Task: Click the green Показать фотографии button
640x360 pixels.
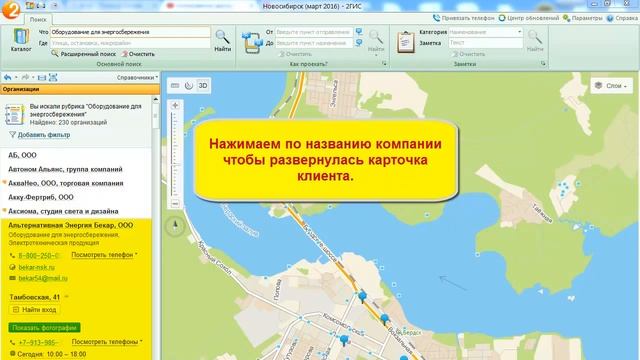Action: point(44,328)
